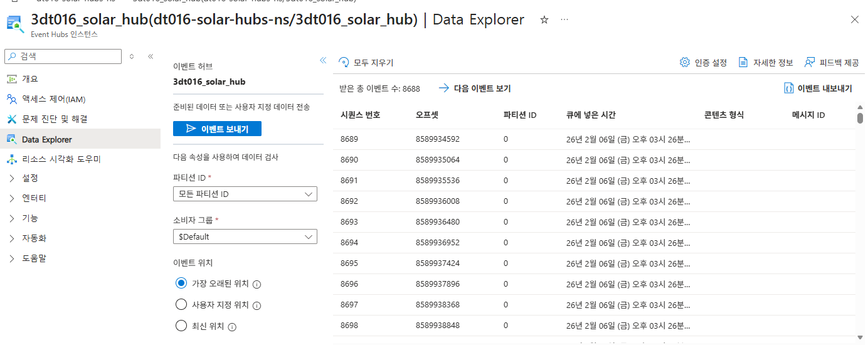Click the 파티션 ID column header
This screenshot has width=868, height=345.
pyautogui.click(x=520, y=115)
